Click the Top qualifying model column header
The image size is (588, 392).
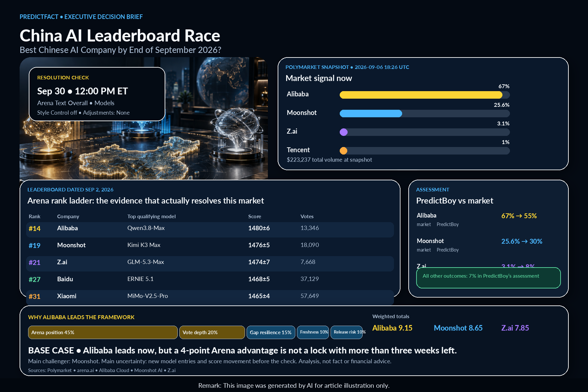[152, 216]
